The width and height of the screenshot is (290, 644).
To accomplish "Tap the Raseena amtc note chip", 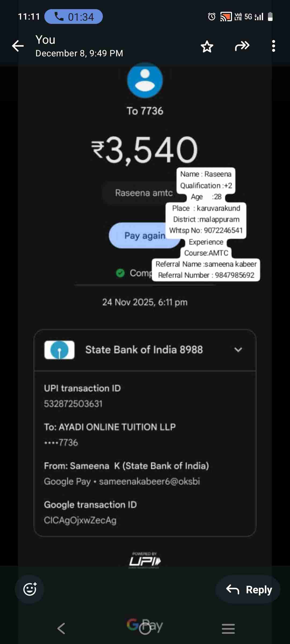I will [x=144, y=193].
